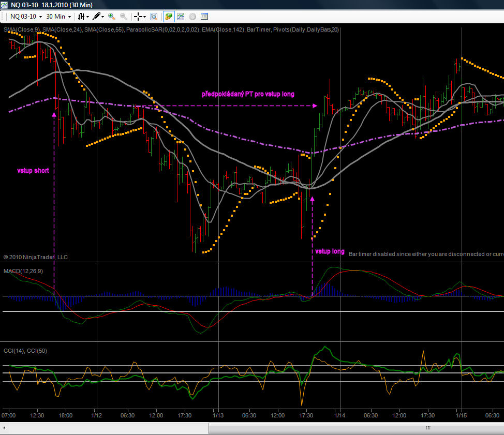504x435 pixels.
Task: Click the greyed-out strategies icon
Action: [x=192, y=17]
